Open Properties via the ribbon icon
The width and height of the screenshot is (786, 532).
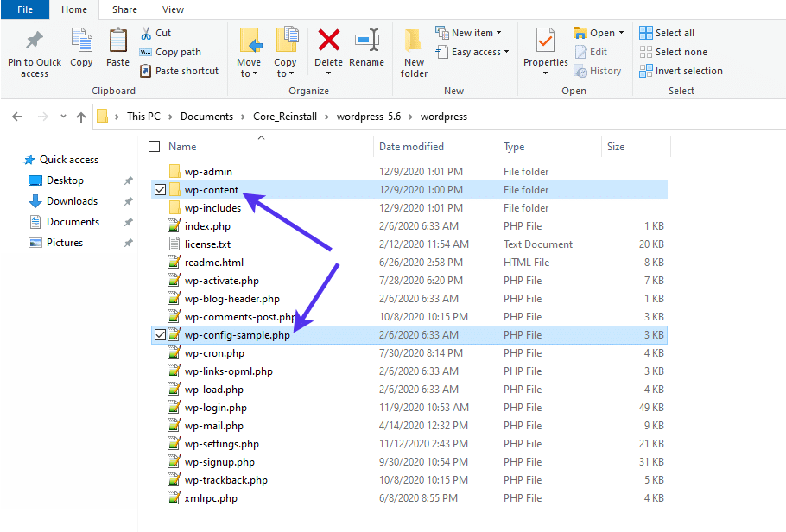point(545,47)
